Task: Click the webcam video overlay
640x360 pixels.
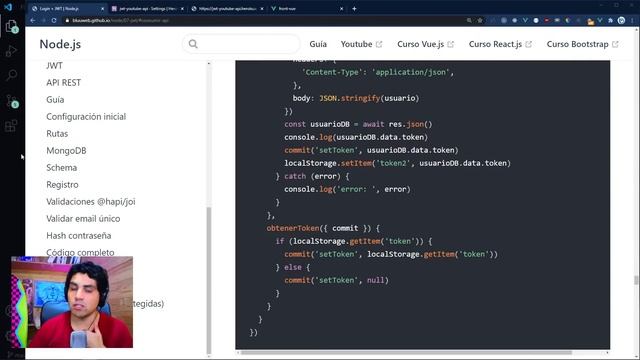Action: click(x=72, y=302)
